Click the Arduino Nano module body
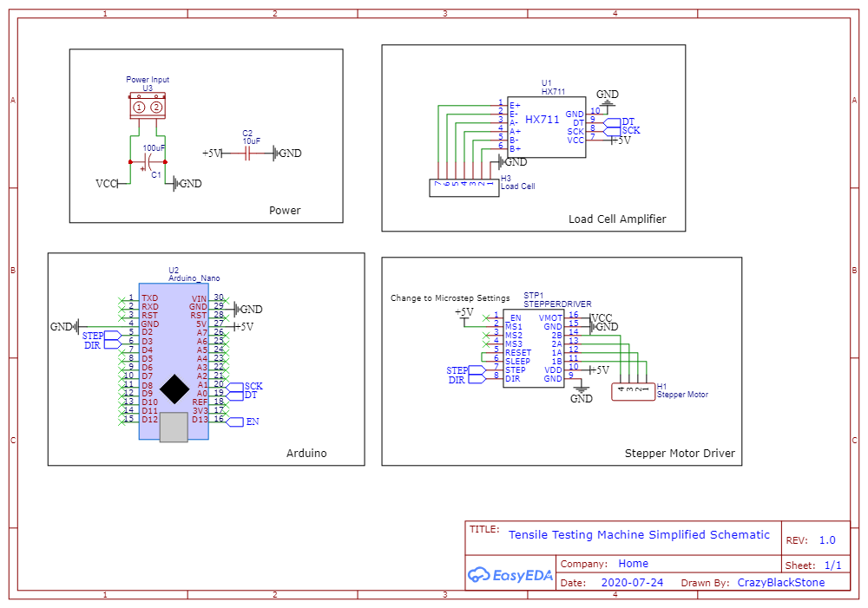This screenshot has width=868, height=608. click(174, 362)
